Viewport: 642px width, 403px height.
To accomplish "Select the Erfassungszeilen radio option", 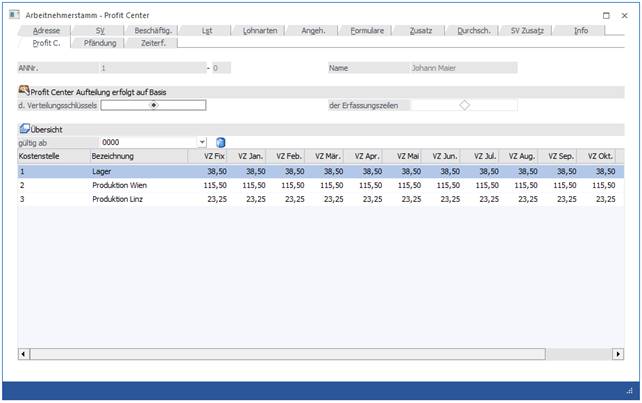I will [464, 104].
